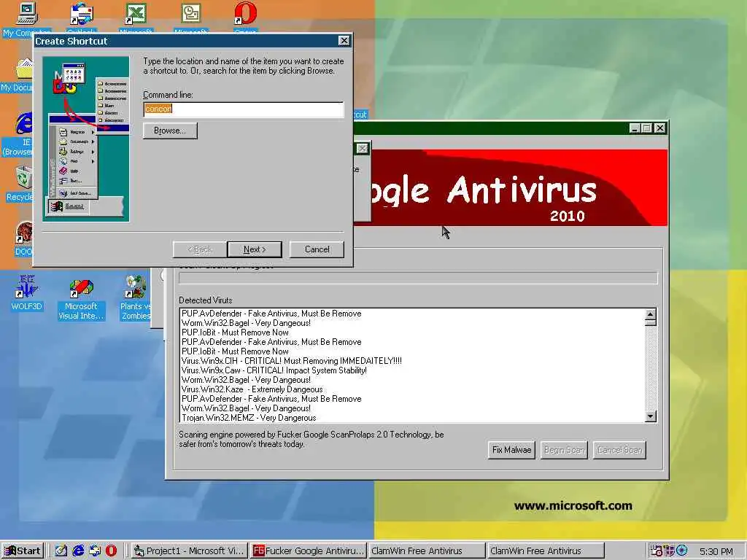
Task: Select the Recycle Bin desktop icon
Action: coord(23,178)
